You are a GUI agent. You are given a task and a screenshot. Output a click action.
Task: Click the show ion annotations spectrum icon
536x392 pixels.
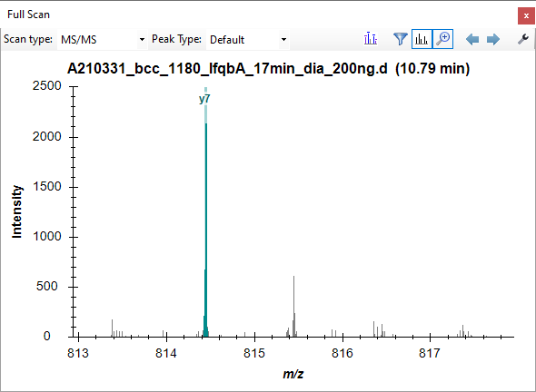coord(371,39)
